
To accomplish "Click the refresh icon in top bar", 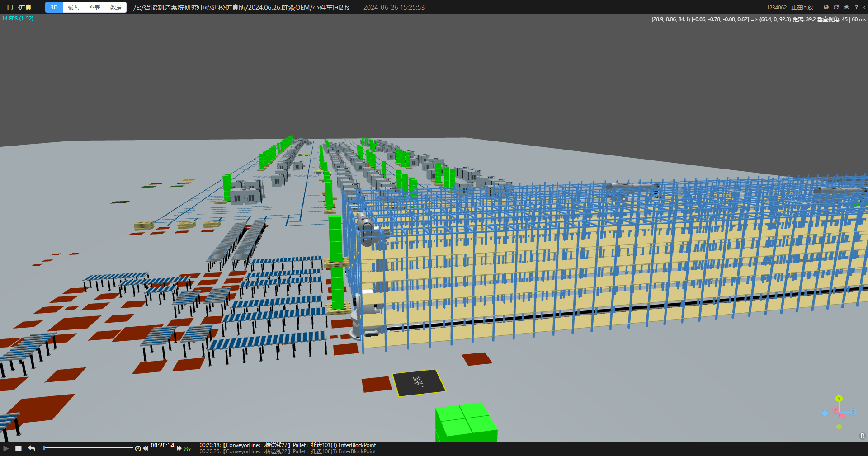I will (836, 7).
